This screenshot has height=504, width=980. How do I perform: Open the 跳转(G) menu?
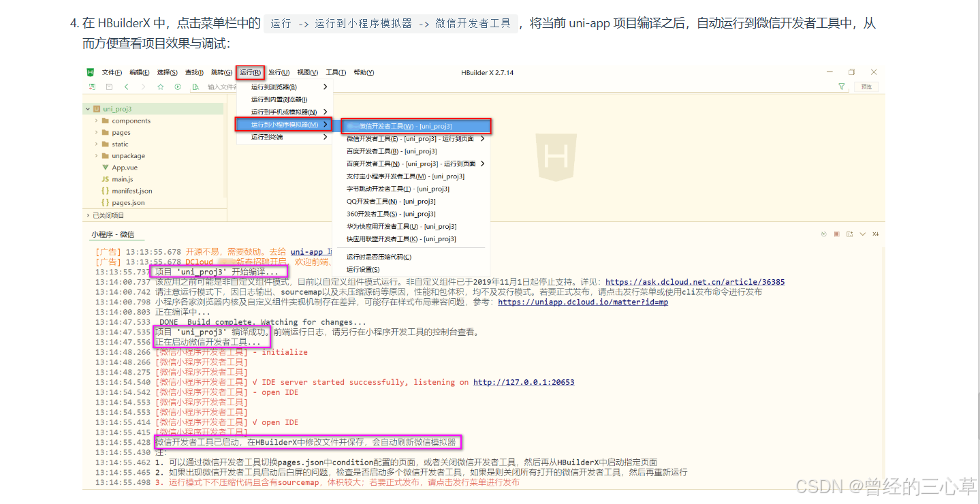pyautogui.click(x=221, y=72)
